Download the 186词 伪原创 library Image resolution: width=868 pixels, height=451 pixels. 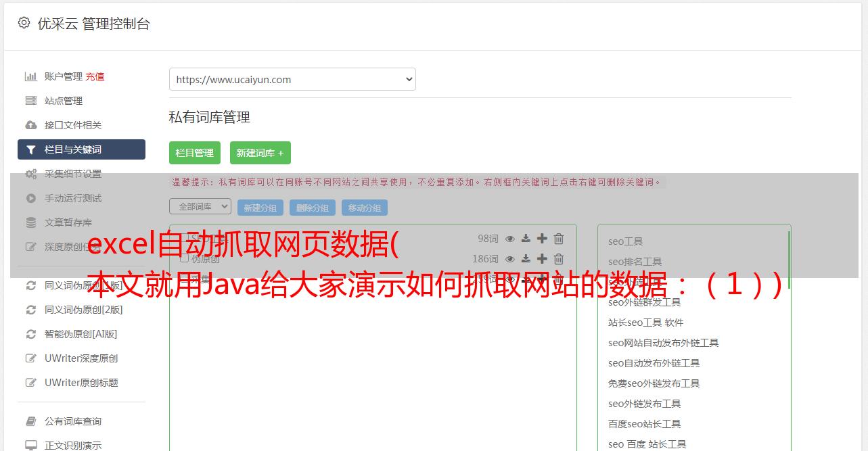click(x=526, y=259)
